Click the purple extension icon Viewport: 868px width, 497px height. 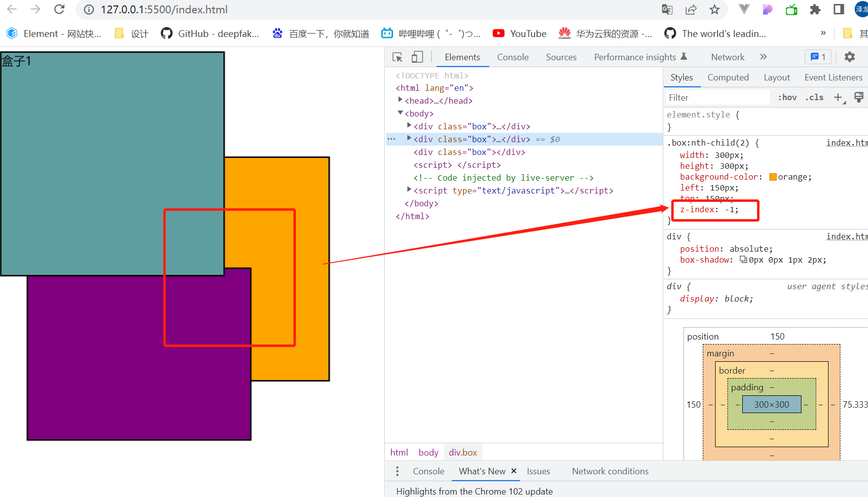(768, 9)
